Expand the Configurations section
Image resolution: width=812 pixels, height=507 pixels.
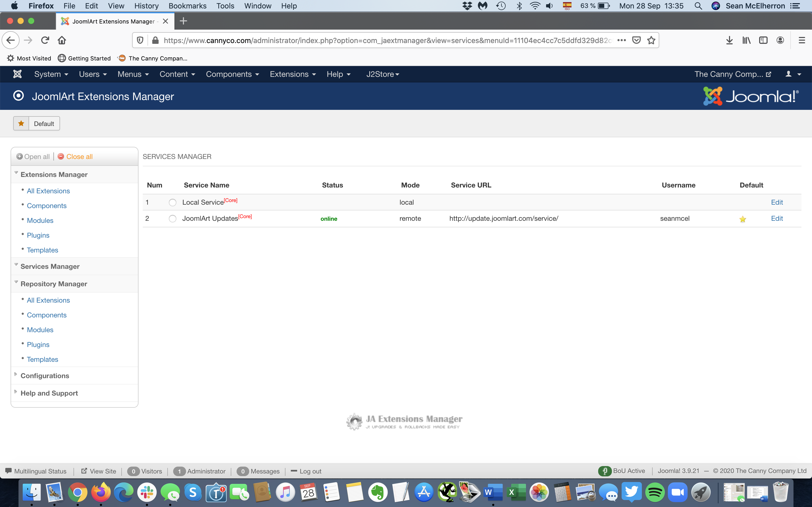45,375
